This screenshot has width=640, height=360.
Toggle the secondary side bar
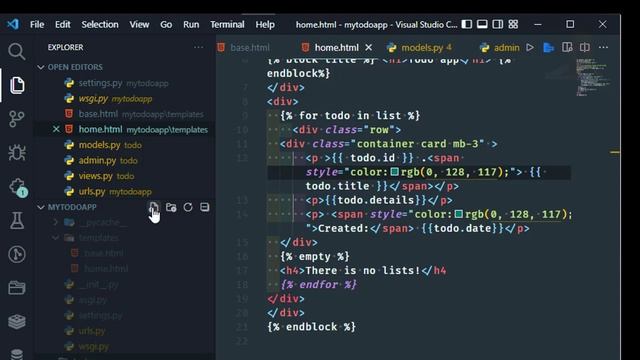click(x=498, y=24)
